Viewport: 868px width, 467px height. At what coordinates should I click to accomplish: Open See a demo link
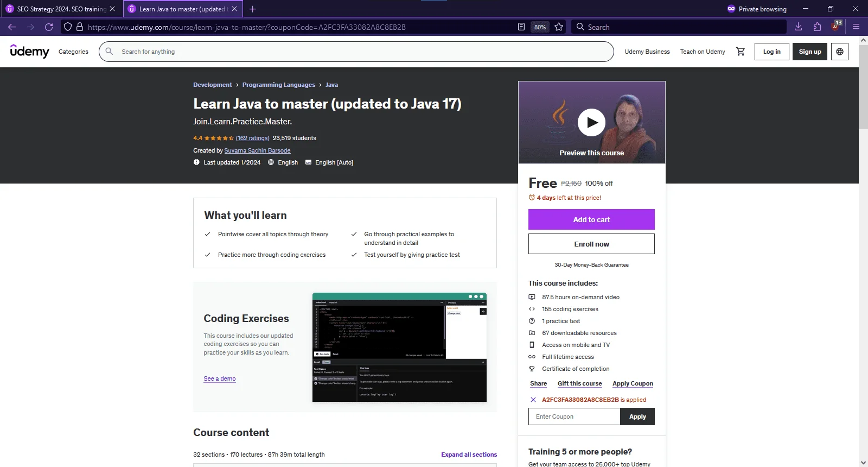(220, 378)
